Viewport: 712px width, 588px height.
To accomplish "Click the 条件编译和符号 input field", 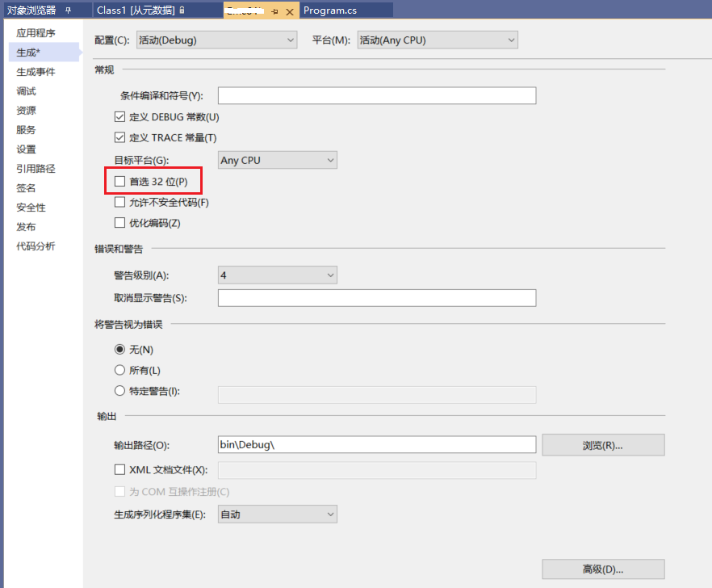I will [377, 95].
